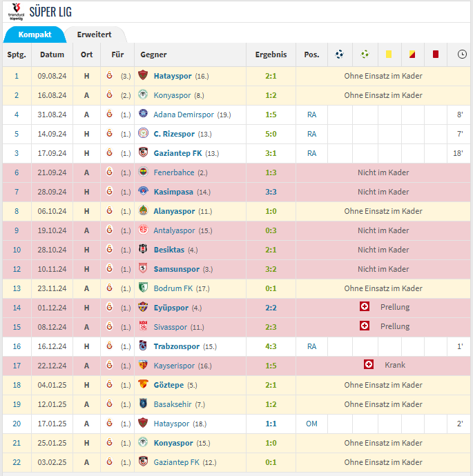473x476 pixels.
Task: Open the Fenerbahce team link
Action: pos(174,172)
